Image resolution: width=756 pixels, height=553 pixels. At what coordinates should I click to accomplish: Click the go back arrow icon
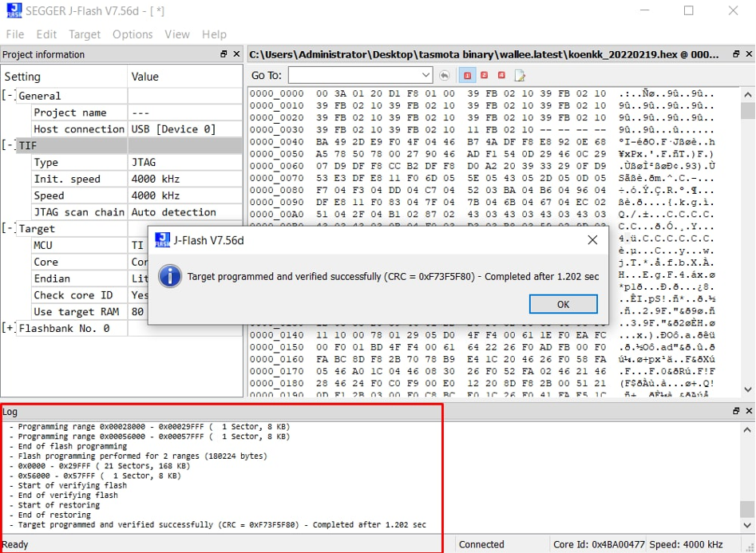click(445, 75)
